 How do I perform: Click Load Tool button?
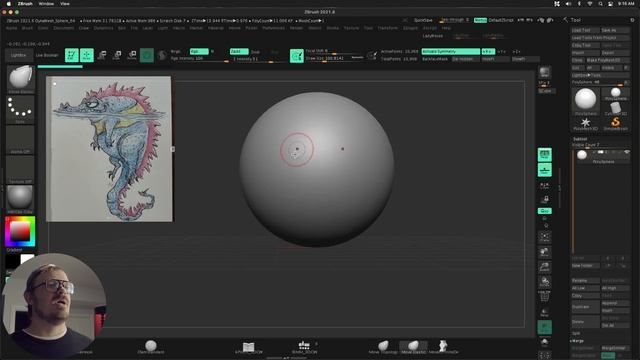[585, 30]
